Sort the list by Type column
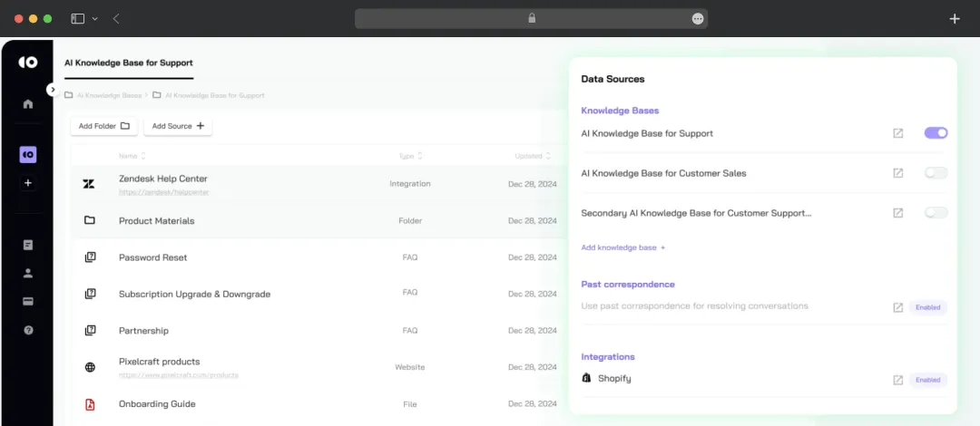 click(x=411, y=156)
